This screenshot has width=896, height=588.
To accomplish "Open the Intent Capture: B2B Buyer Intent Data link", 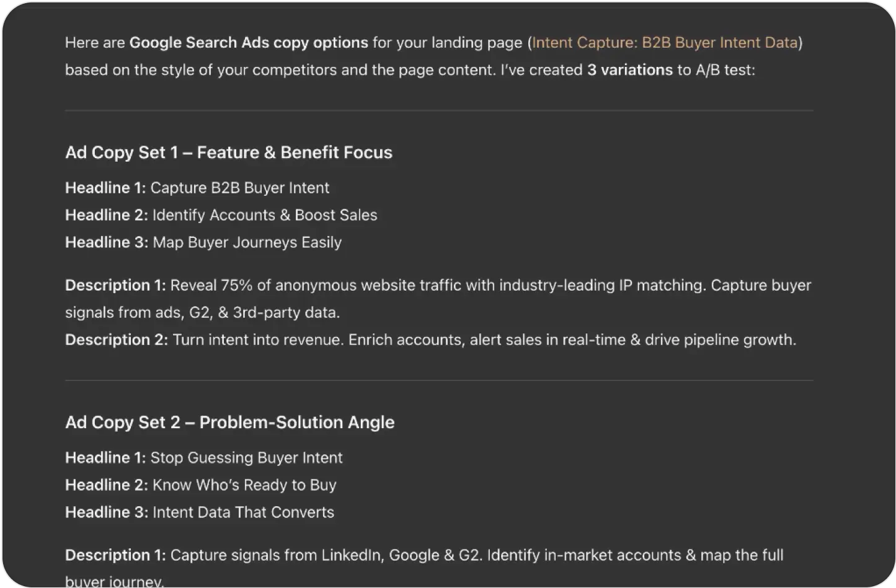I will (665, 43).
